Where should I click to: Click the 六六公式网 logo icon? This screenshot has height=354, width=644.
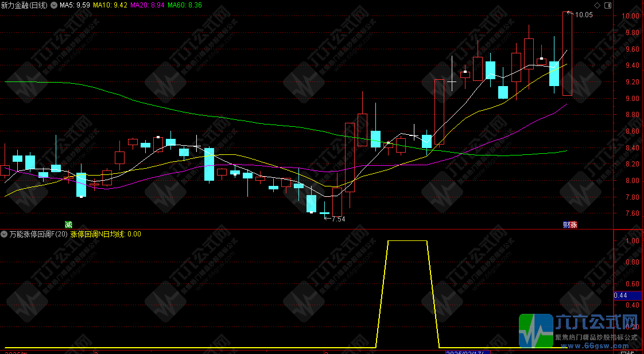point(536,331)
